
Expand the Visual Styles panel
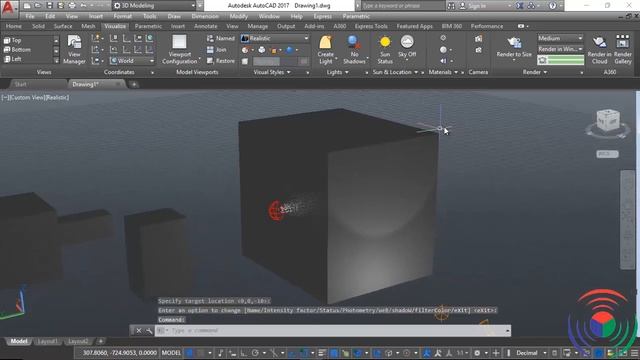(x=272, y=72)
